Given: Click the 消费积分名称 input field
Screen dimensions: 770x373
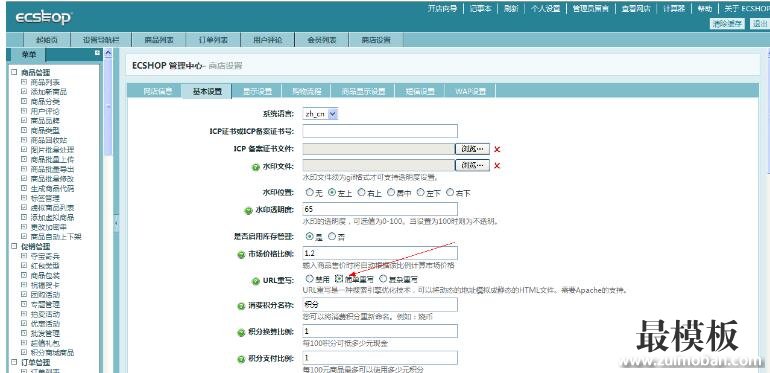Looking at the screenshot, I should coord(380,305).
